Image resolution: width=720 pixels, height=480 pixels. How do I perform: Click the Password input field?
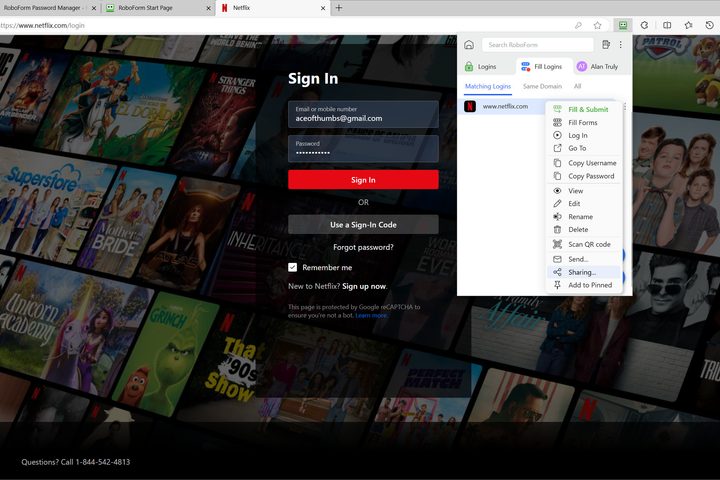[x=363, y=148]
